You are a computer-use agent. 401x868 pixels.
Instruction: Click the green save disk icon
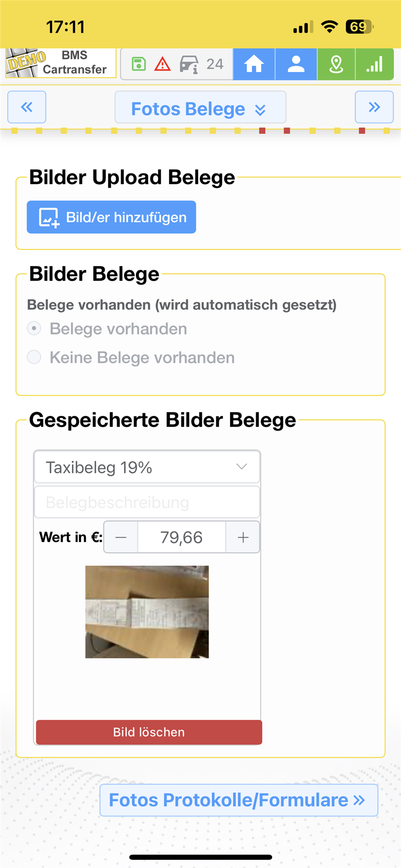click(139, 64)
